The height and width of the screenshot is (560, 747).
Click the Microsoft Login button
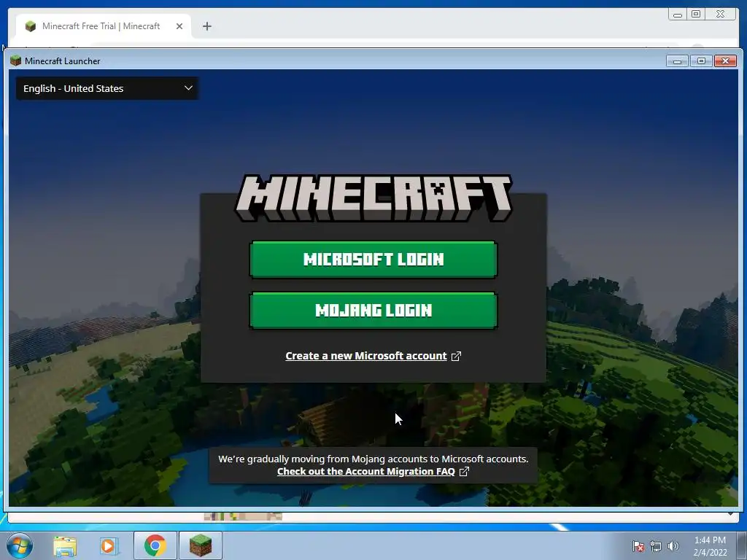373,260
